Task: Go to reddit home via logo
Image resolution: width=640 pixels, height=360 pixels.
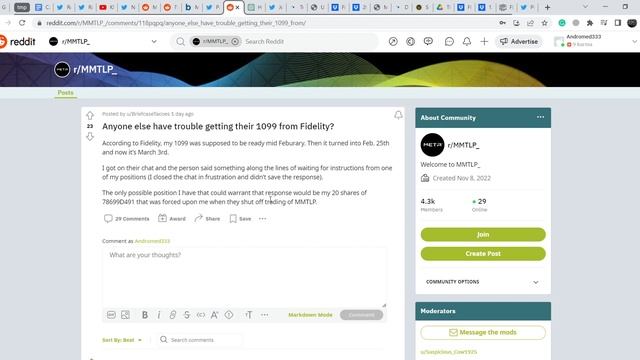Action: click(x=18, y=41)
